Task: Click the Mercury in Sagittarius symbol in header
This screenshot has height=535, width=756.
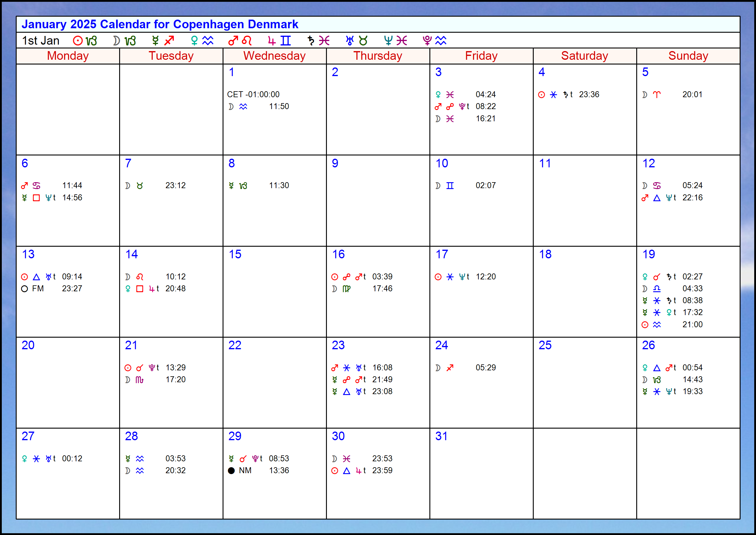Action: pos(163,40)
